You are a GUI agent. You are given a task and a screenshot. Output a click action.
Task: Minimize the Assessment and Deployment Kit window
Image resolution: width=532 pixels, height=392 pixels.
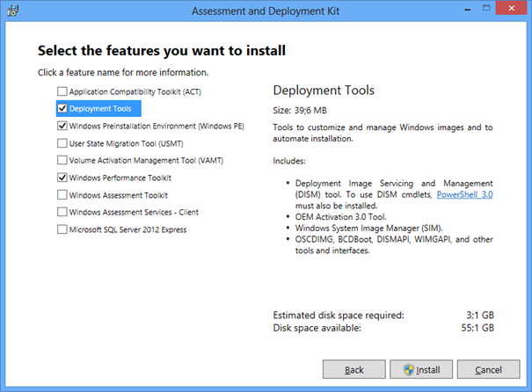coord(468,10)
